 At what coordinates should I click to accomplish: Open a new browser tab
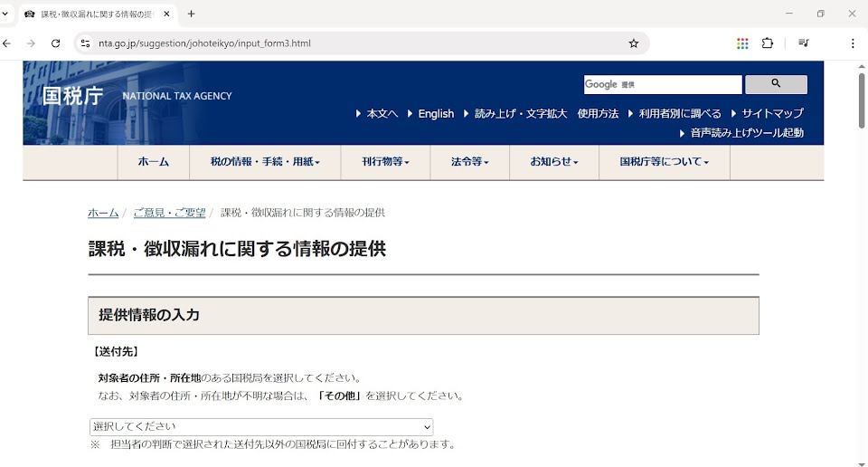pyautogui.click(x=191, y=14)
